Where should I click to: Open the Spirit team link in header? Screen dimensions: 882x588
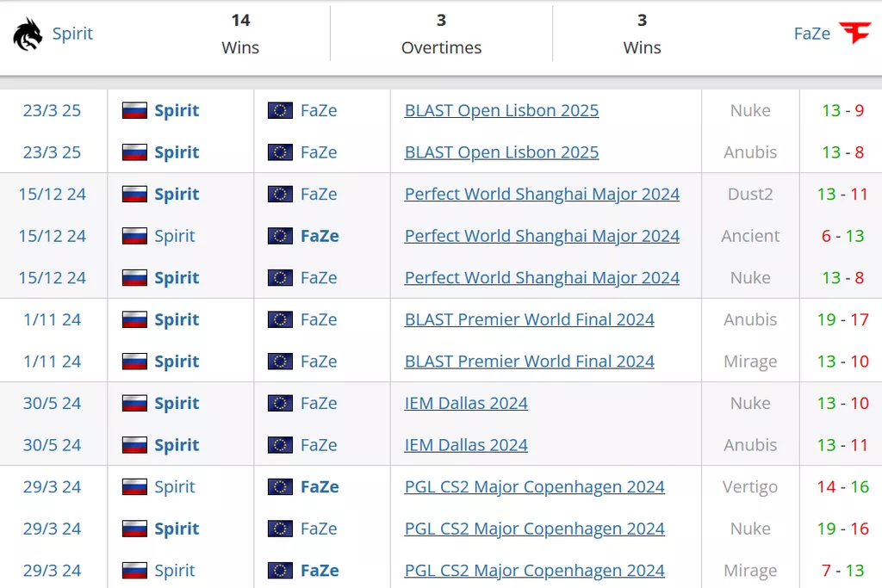pos(72,34)
